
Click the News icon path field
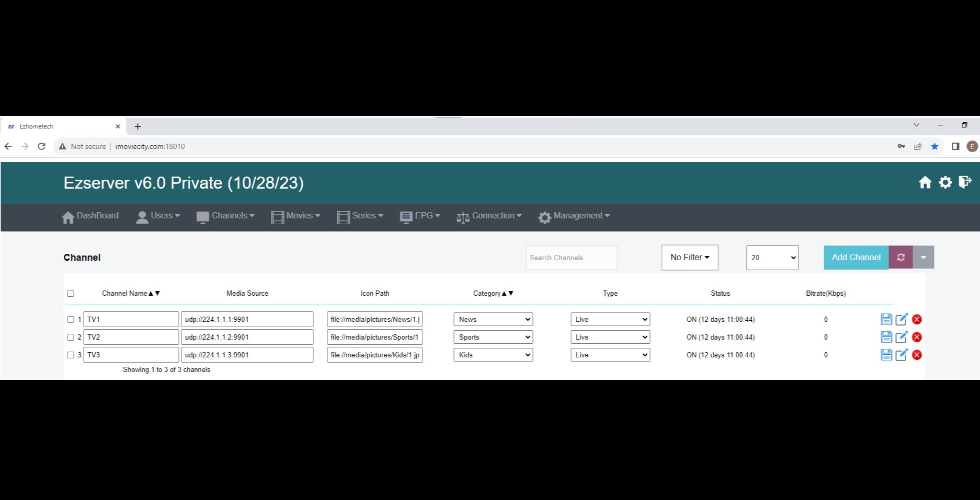coord(375,319)
